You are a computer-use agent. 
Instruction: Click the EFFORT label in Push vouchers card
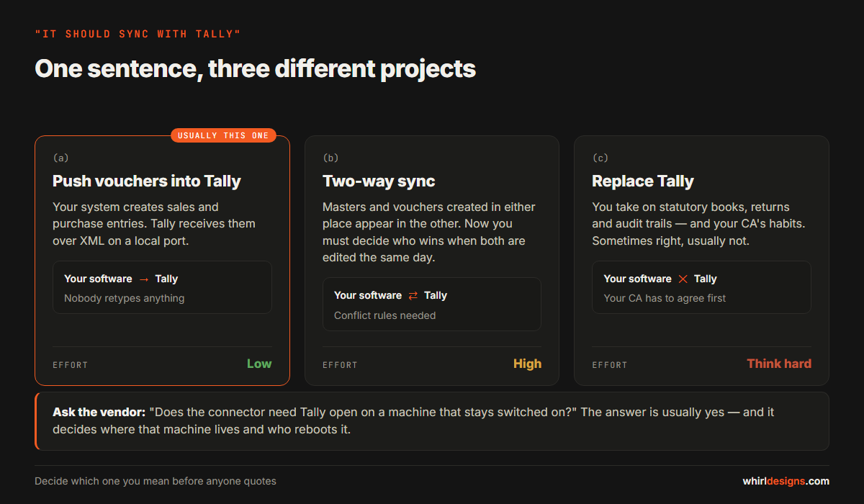tap(71, 365)
